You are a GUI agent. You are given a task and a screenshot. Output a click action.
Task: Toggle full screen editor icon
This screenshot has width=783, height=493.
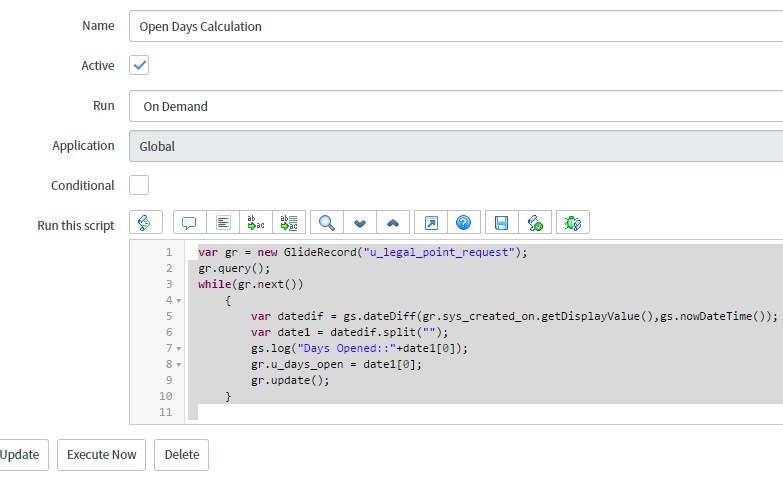(x=431, y=222)
